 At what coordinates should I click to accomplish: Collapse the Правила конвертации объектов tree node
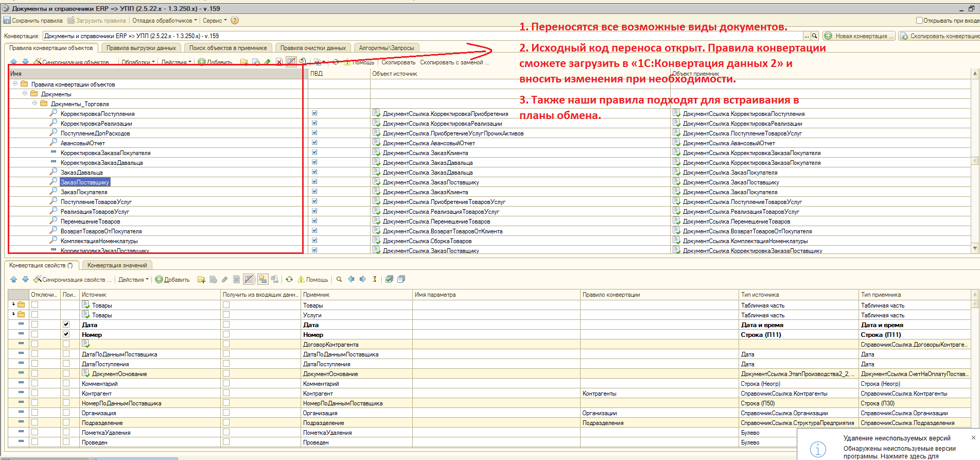click(15, 83)
